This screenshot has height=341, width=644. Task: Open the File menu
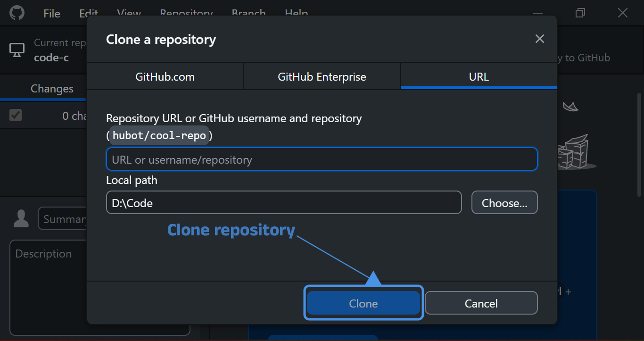point(52,14)
